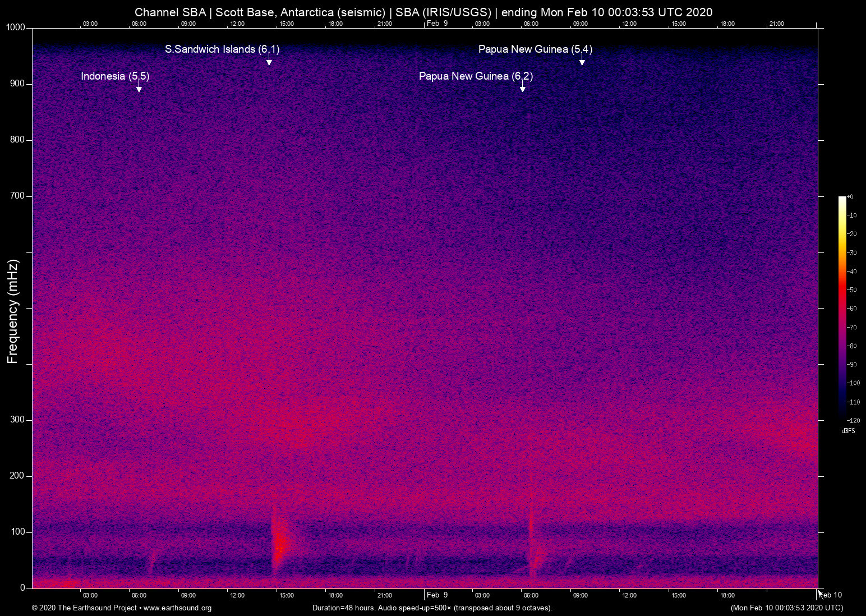Click the Feb 10 label at bottom right

[832, 595]
